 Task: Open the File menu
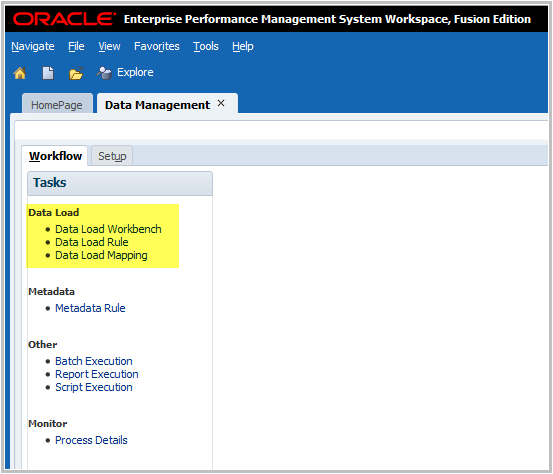(x=76, y=46)
